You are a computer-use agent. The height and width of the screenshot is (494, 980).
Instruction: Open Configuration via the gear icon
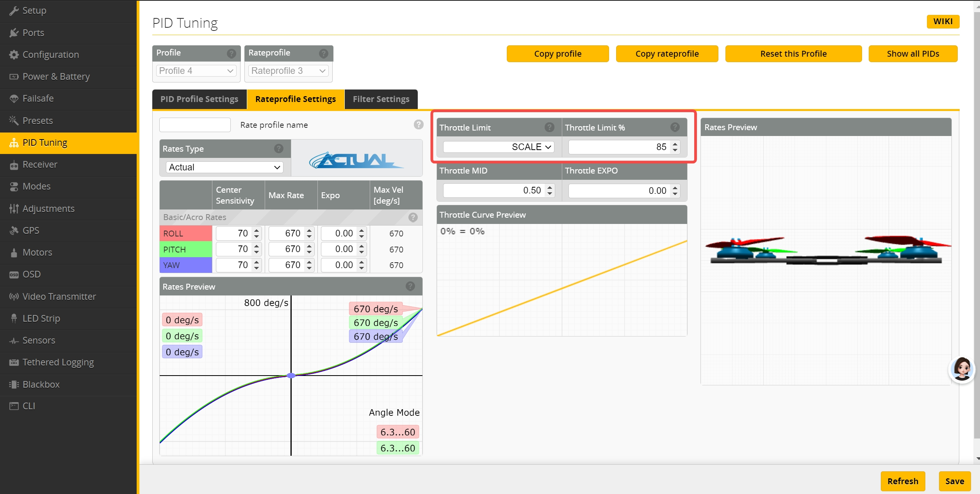point(14,55)
